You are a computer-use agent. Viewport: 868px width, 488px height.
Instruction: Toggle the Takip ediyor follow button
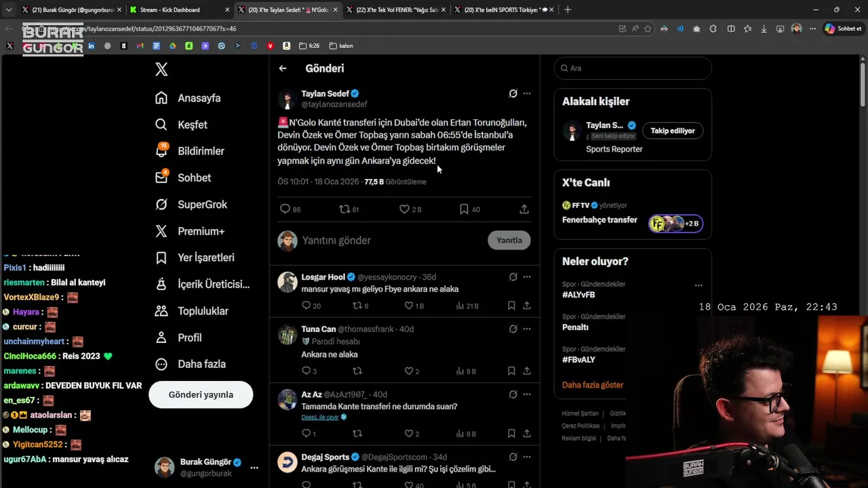(x=673, y=131)
